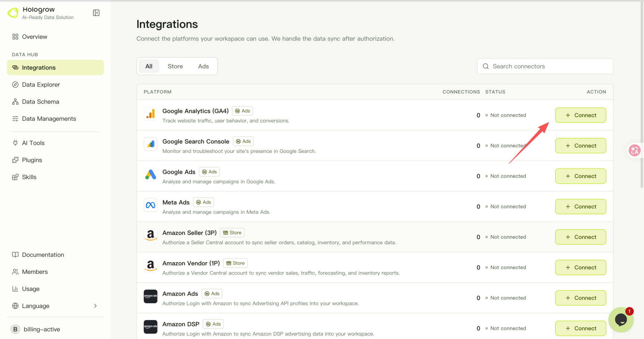644x339 pixels.
Task: Expand the Language submenu chevron
Action: click(x=95, y=306)
